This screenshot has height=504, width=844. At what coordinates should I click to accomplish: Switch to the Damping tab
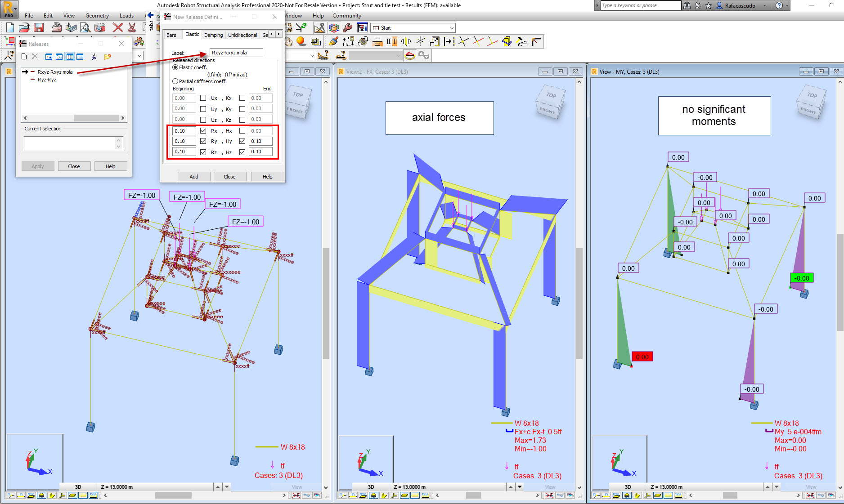tap(213, 35)
